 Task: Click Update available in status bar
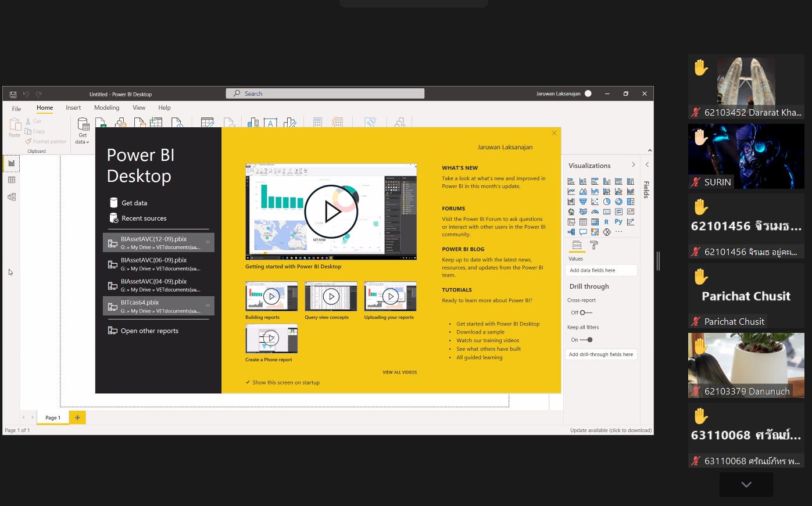[611, 430]
